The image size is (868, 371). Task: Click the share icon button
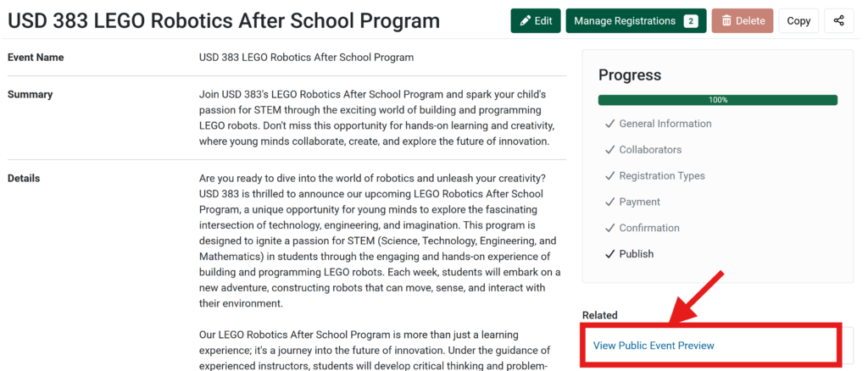838,21
